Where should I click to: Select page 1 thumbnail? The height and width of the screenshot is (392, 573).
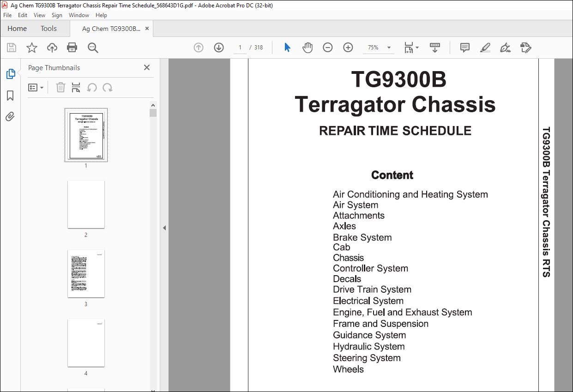(x=86, y=135)
